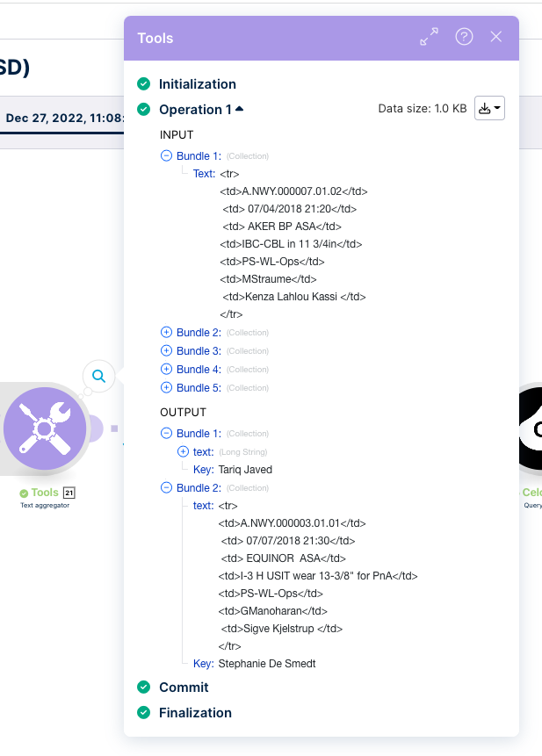Click the Commit step label
The height and width of the screenshot is (756, 542).
184,687
